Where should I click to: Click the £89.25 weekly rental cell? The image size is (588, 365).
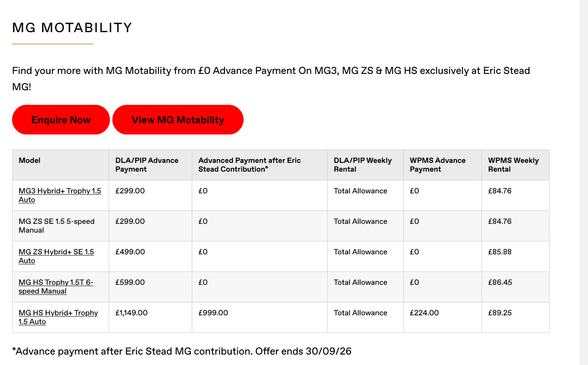tap(515, 317)
